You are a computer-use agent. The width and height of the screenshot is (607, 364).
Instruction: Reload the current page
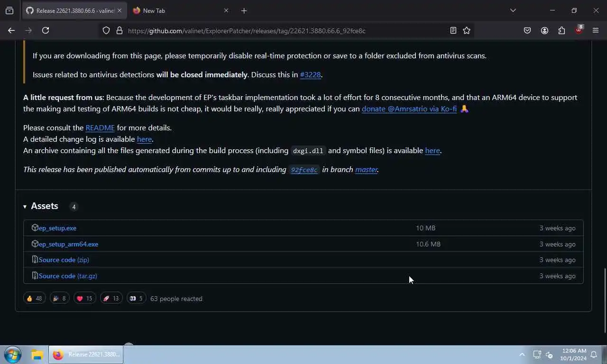(x=46, y=30)
